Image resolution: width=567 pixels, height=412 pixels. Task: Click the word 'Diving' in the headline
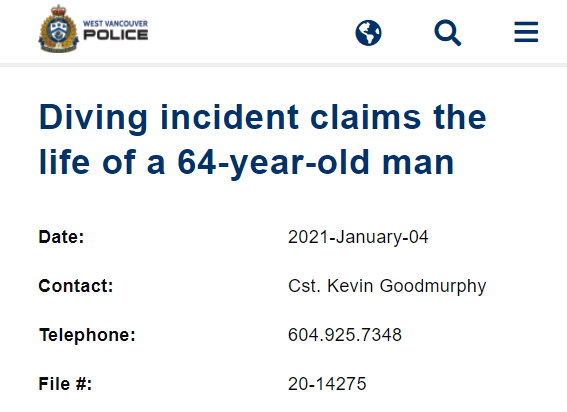coord(93,118)
